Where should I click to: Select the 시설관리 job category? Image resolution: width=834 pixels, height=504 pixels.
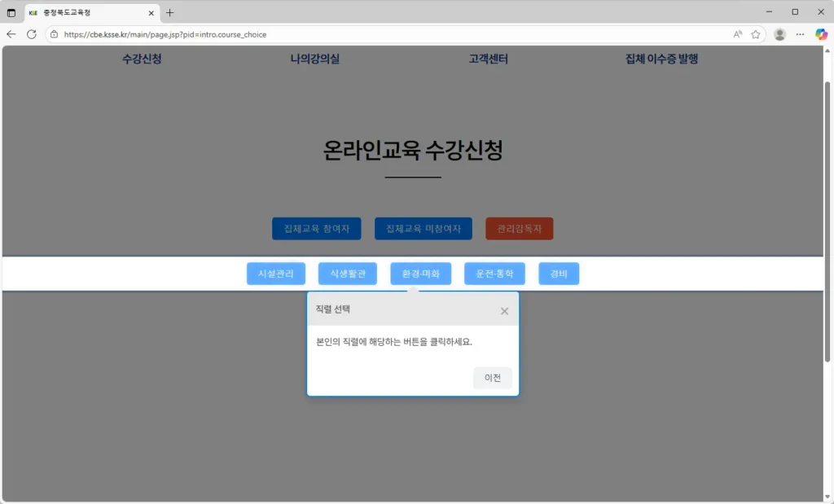[x=275, y=274]
